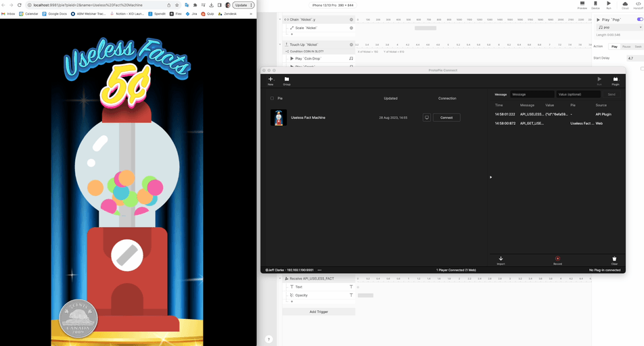Toggle the browser side panel icon
Image resolution: width=644 pixels, height=346 pixels.
219,5
